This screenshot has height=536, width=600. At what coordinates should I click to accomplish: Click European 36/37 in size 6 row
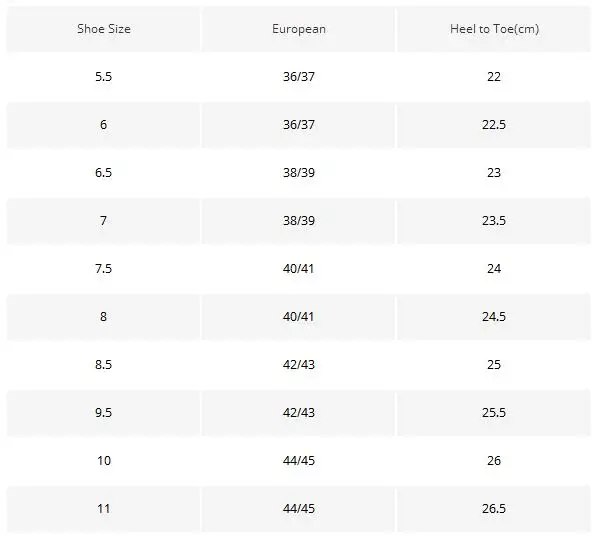[299, 125]
